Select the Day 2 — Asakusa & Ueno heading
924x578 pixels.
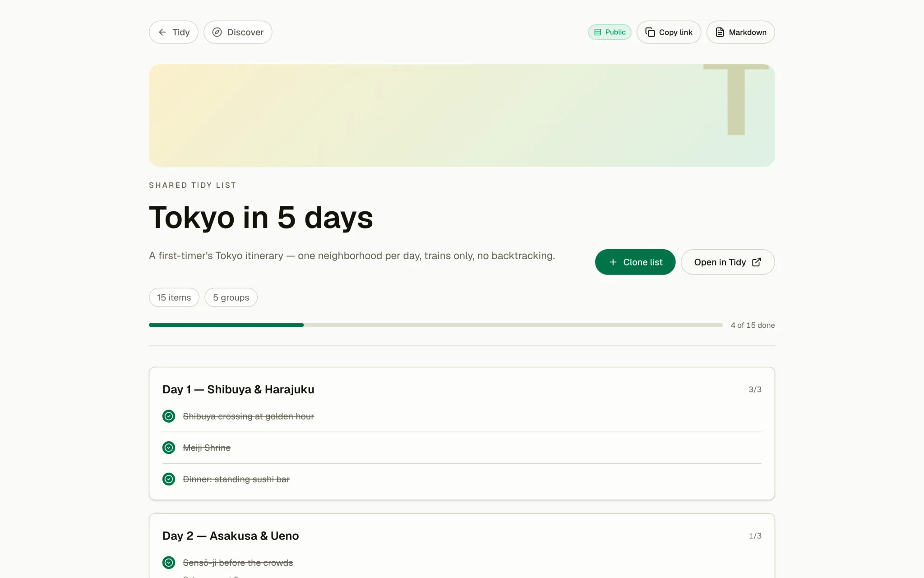(231, 536)
